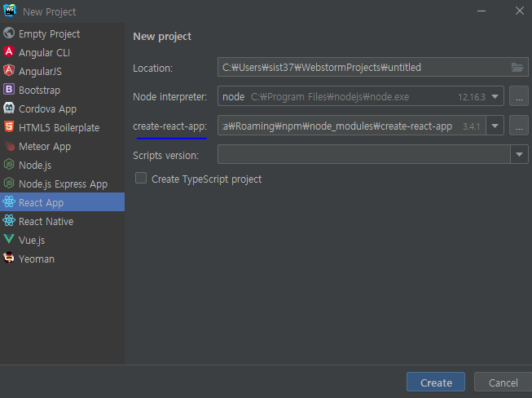
Task: Select Bootstrap project template
Action: click(x=63, y=90)
